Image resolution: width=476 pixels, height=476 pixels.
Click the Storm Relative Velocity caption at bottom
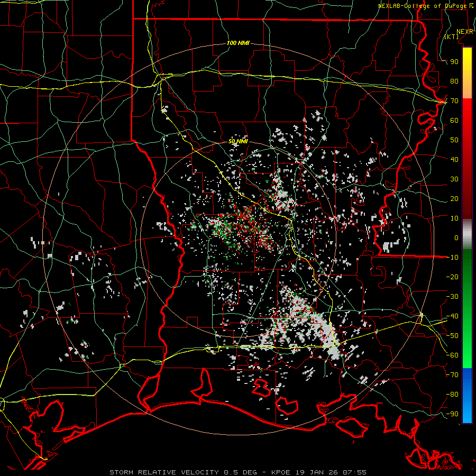pos(238,472)
